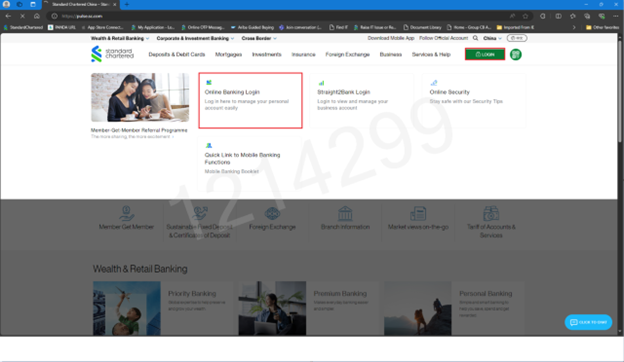Go to the browser home page

(37, 16)
